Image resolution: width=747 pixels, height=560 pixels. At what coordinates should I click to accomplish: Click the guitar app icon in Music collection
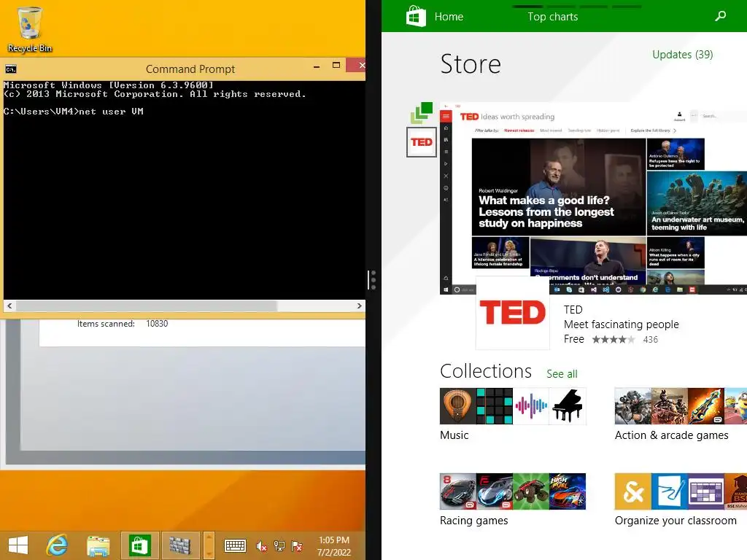pos(458,406)
